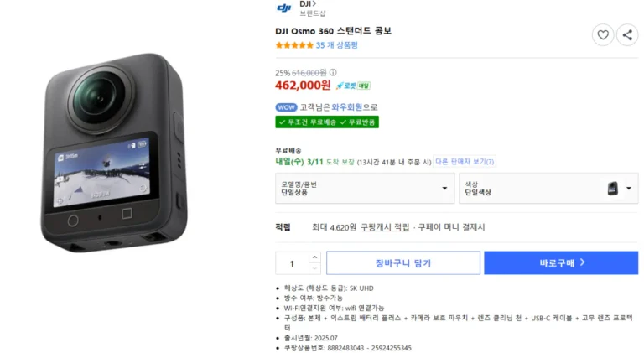Click the 쿠팡캐시 적립 link
Image resolution: width=644 pixels, height=353 pixels.
pyautogui.click(x=385, y=227)
